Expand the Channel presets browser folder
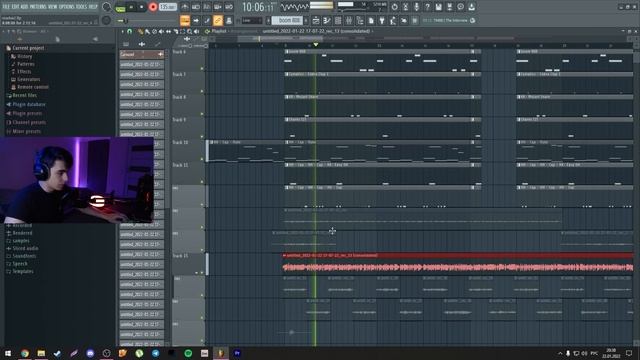Screen dimensions: 640x360 pos(26,122)
